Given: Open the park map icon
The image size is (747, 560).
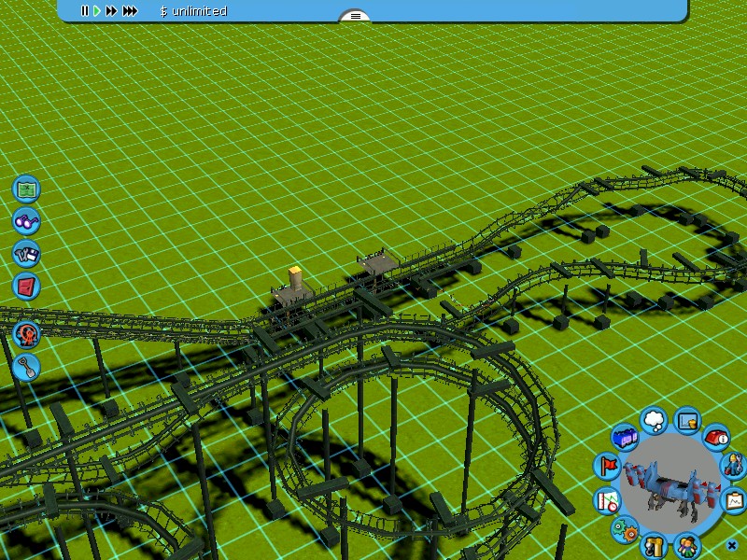Looking at the screenshot, I should pyautogui.click(x=27, y=189).
